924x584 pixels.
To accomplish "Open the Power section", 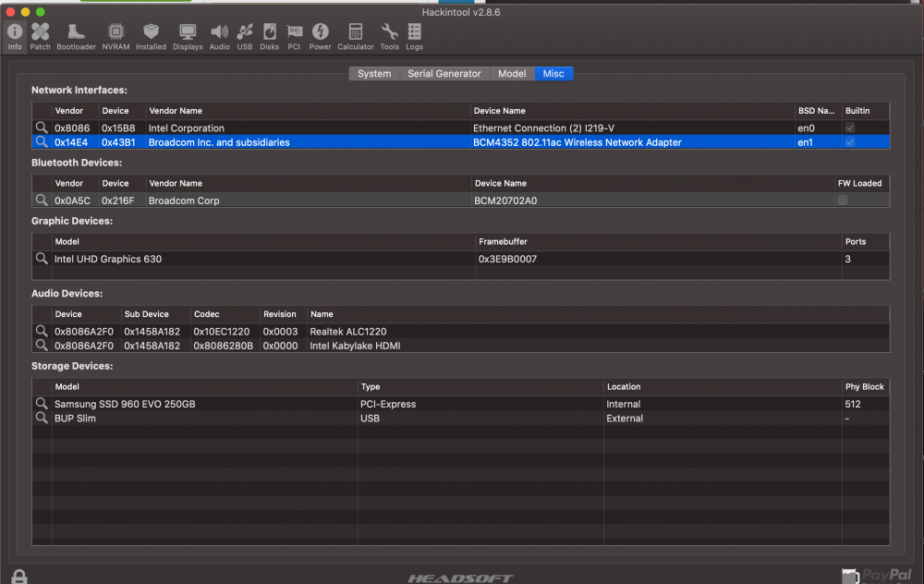I will [320, 37].
